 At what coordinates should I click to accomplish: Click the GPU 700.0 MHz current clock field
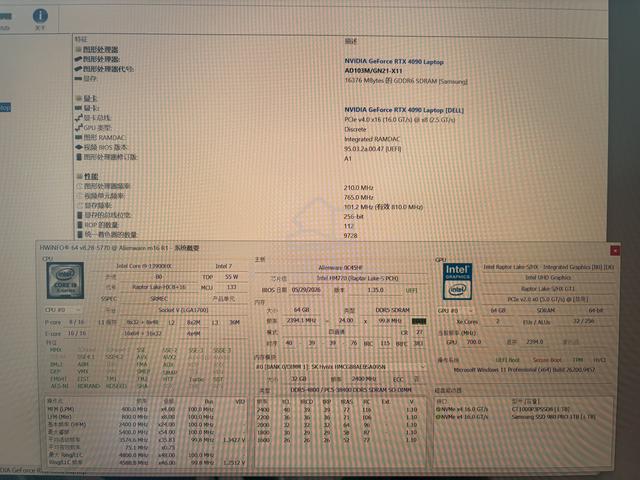tap(474, 342)
